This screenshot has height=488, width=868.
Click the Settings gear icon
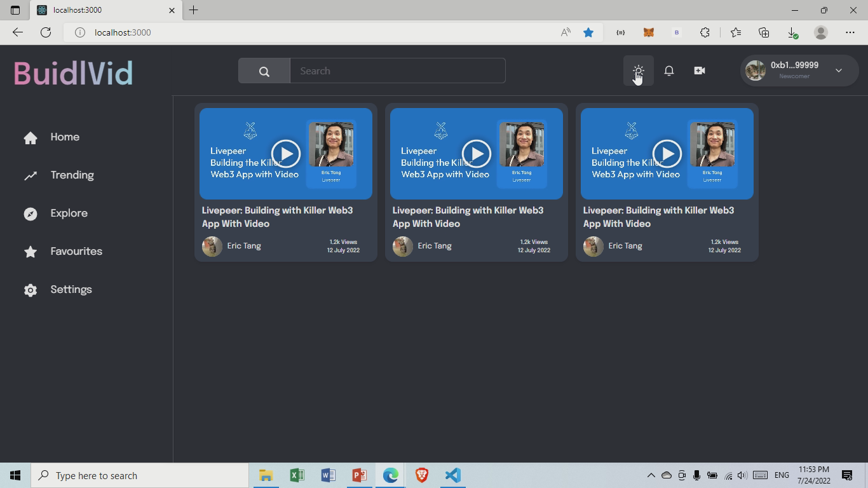coord(31,290)
